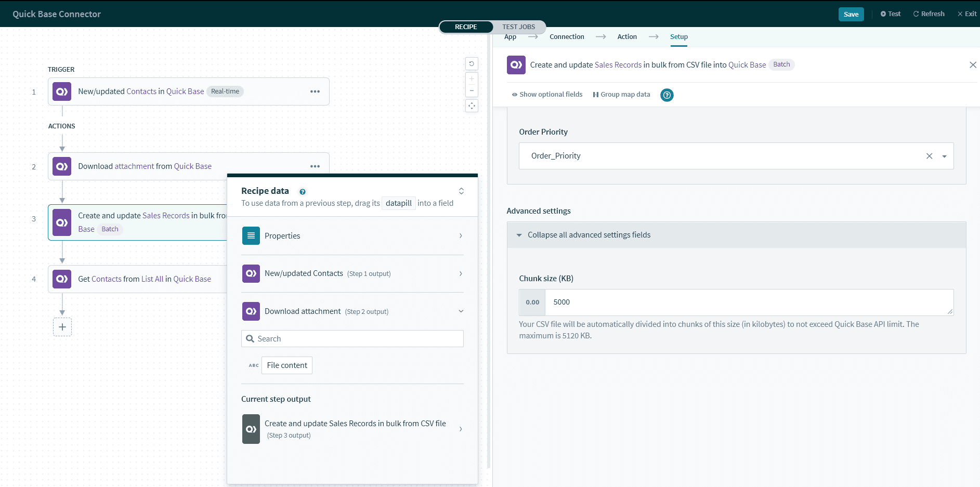Click the canvas reset/undo zoom icon
The height and width of the screenshot is (487, 980).
(472, 64)
